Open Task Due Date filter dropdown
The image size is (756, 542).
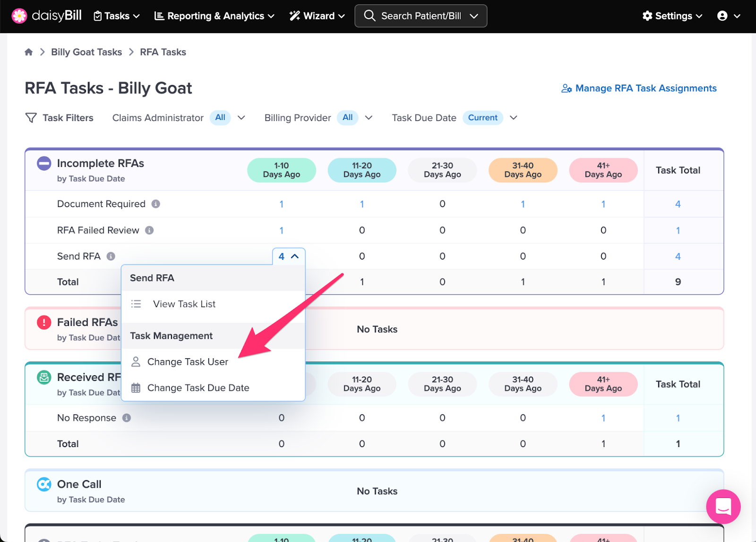[x=514, y=118]
